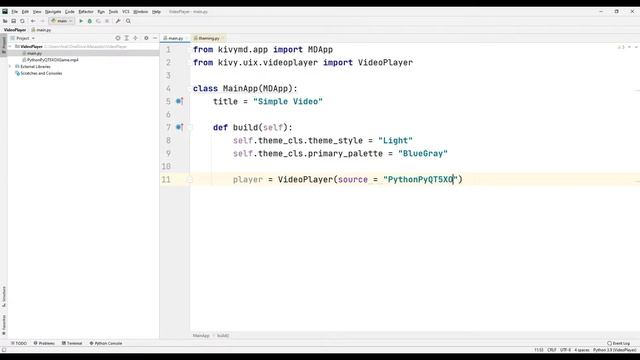Click build() in the editor breadcrumbs
This screenshot has width=640, height=360.
[x=223, y=336]
